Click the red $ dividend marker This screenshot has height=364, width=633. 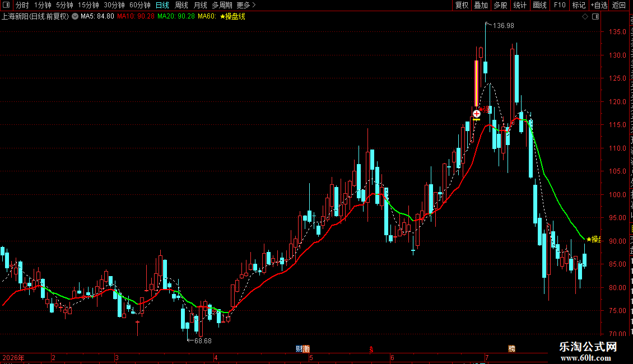pyautogui.click(x=371, y=349)
